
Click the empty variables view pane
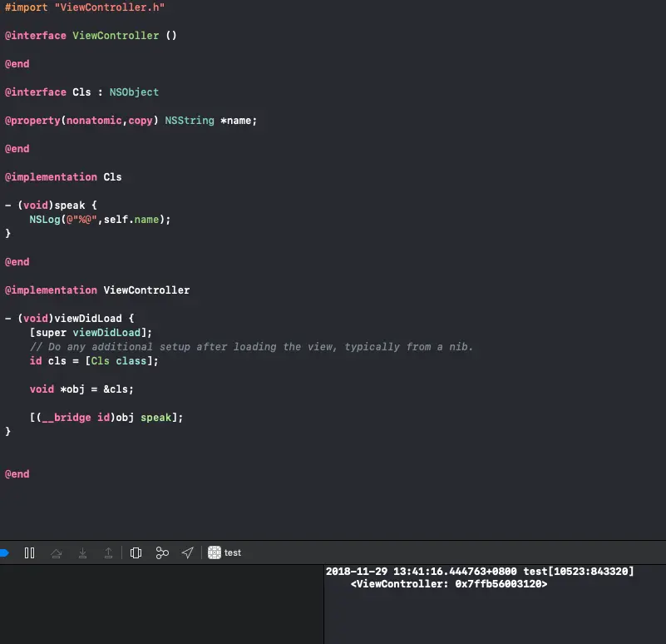coord(161,604)
